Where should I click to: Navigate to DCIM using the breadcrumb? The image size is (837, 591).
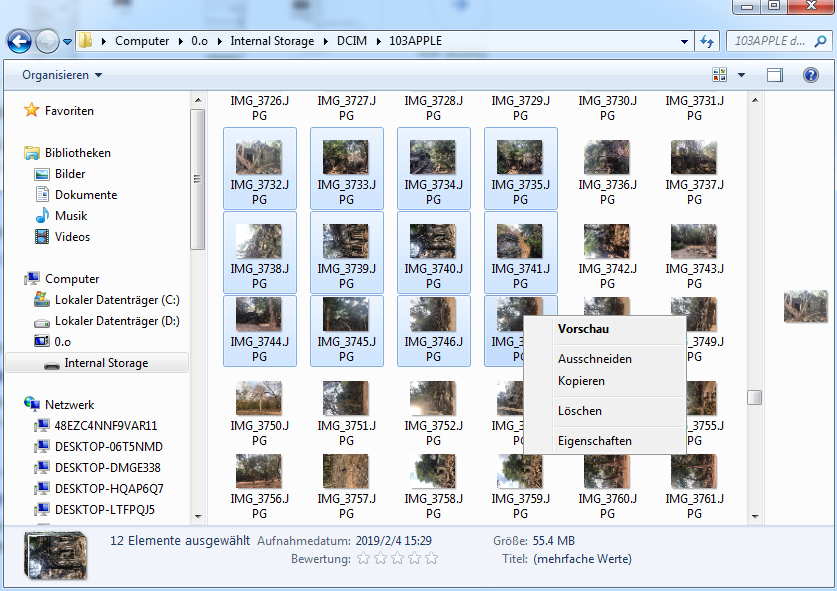(x=354, y=41)
